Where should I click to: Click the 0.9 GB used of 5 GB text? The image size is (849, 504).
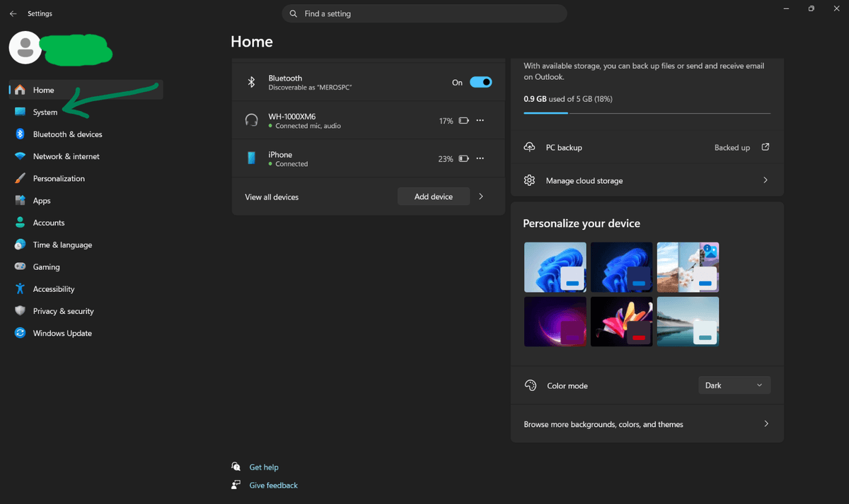[568, 99]
